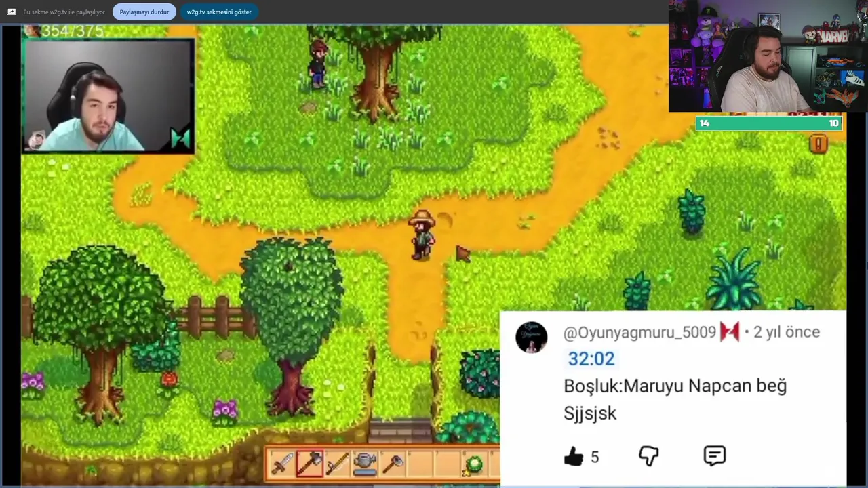Select the green cabbage item in hotbar

coord(475,464)
